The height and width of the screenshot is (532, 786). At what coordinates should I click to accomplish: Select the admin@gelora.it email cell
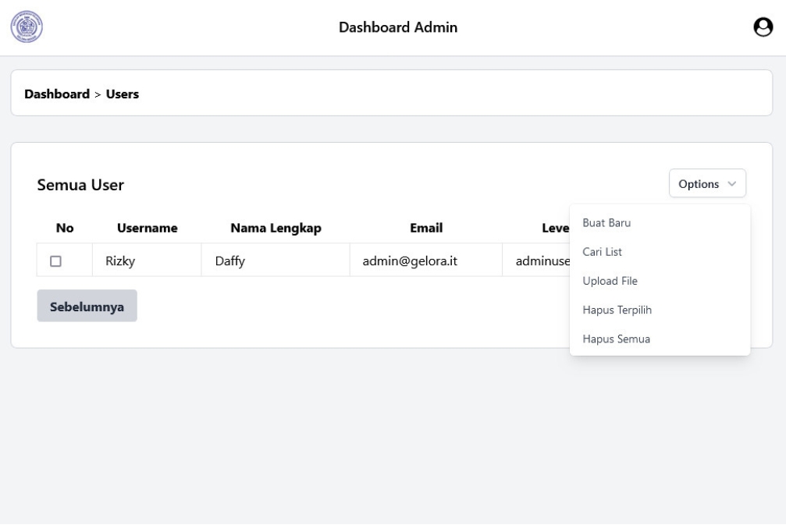[x=426, y=260]
